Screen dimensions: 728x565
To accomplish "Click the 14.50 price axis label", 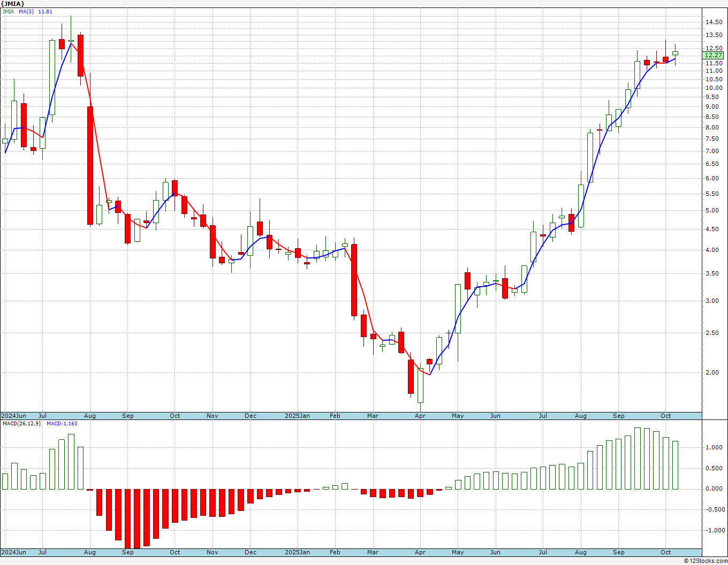I will tap(714, 22).
